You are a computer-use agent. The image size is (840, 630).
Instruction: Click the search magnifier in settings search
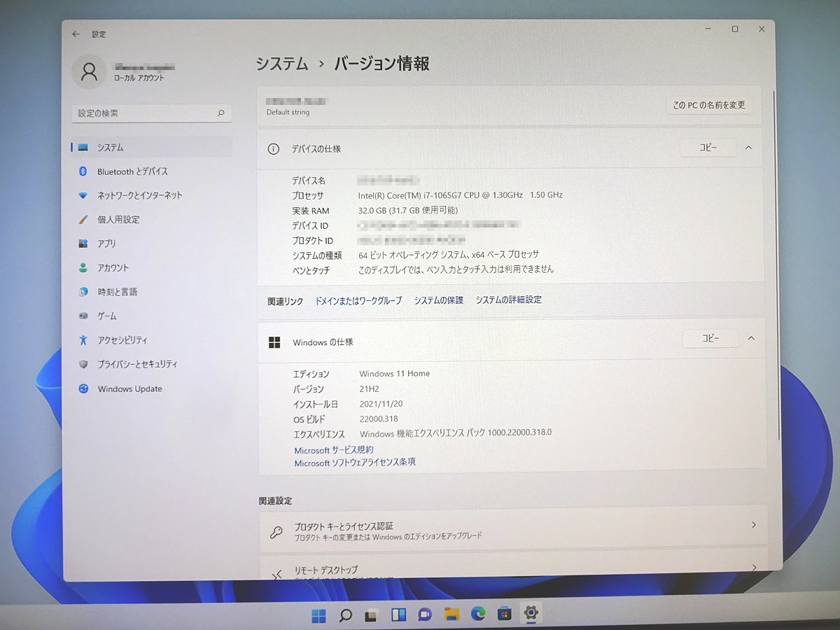[220, 113]
